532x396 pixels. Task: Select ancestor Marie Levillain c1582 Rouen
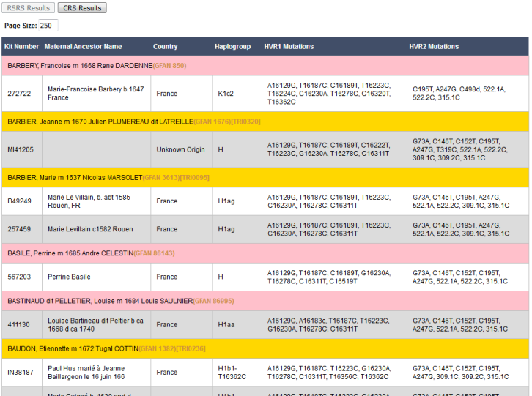pos(96,229)
